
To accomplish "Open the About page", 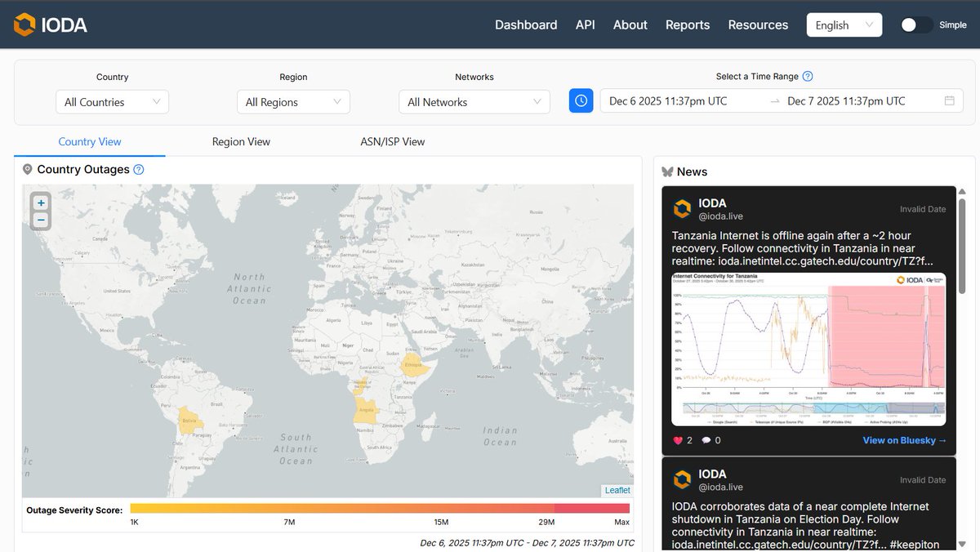I will (630, 25).
